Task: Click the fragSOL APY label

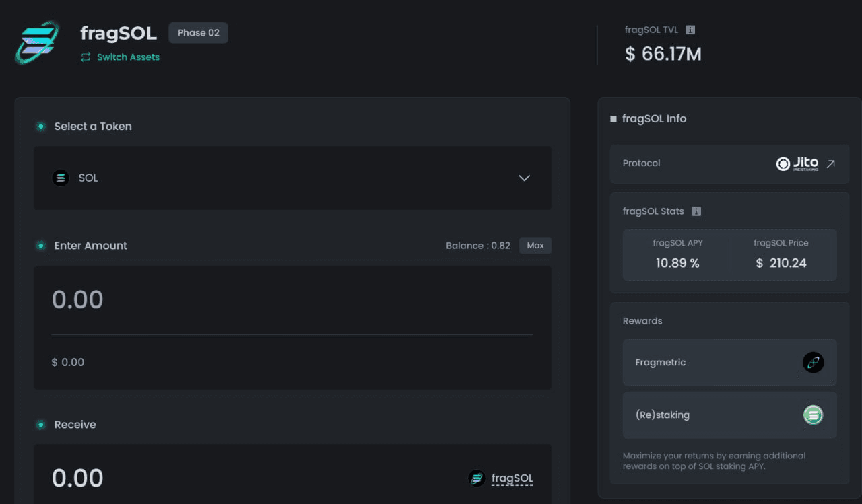Action: point(677,243)
